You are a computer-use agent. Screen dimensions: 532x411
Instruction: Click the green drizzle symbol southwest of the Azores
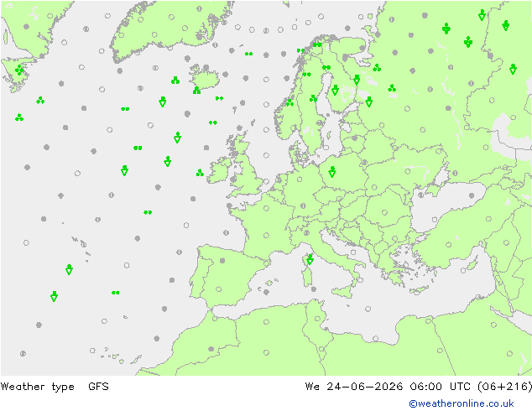[x=115, y=293]
